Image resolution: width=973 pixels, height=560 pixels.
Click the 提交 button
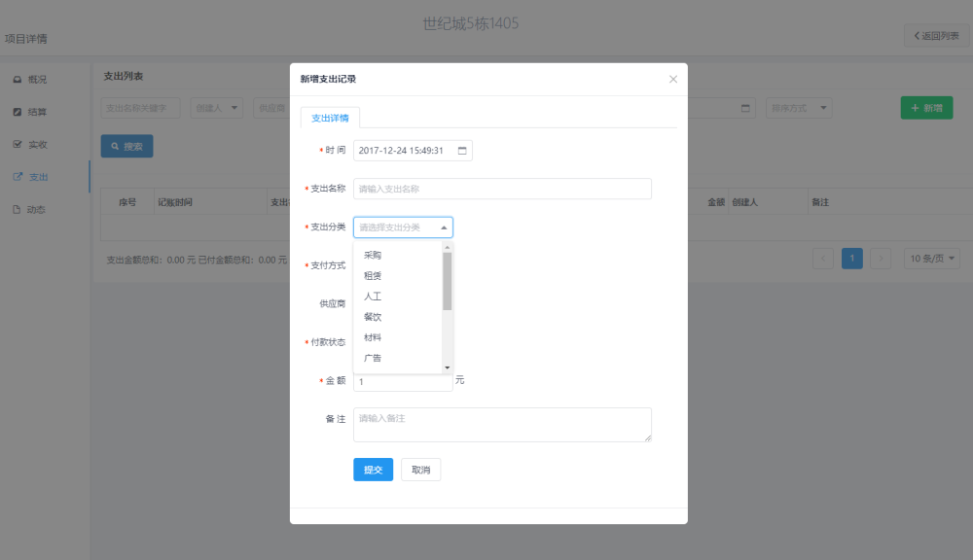(x=373, y=471)
